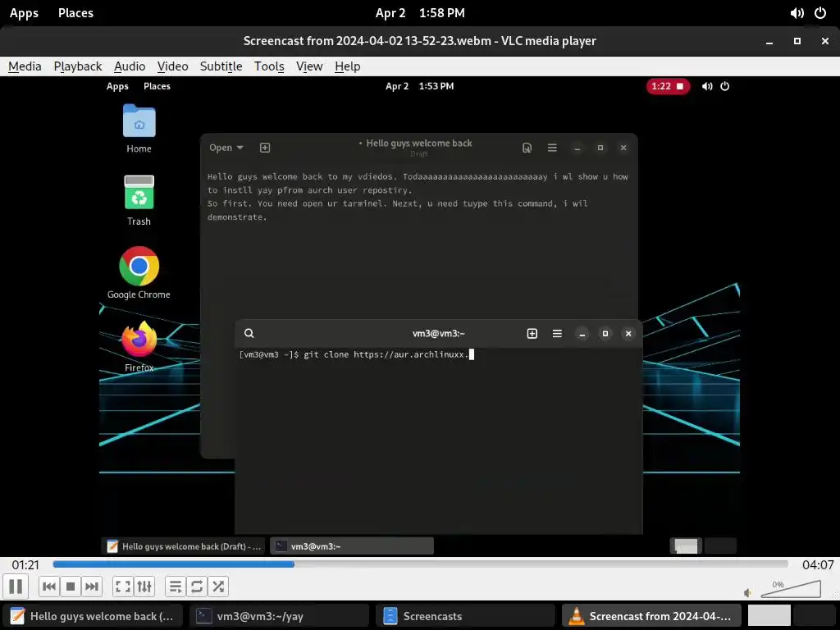Image resolution: width=840 pixels, height=630 pixels.
Task: Click the Trash icon in video
Action: click(x=139, y=200)
